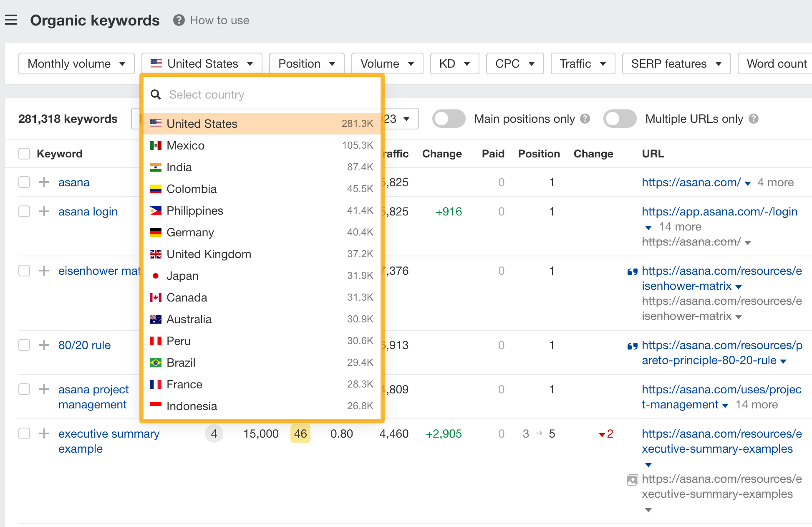Click image pack icon beside struck-through executive-summary URL
This screenshot has width=812, height=527.
632,480
